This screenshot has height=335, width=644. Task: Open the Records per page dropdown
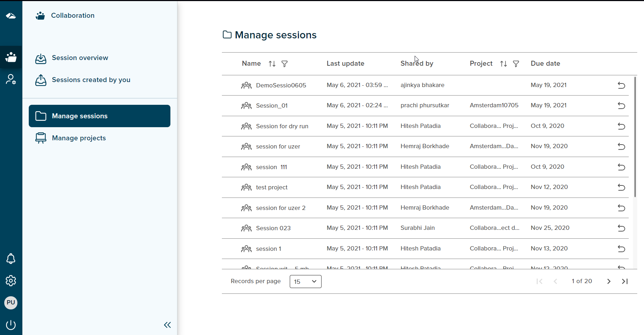[305, 281]
